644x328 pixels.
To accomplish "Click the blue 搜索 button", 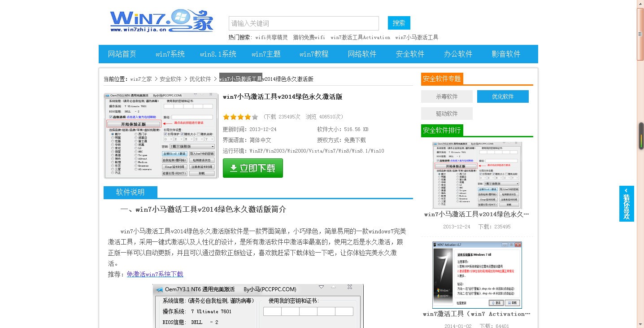I will click(x=399, y=23).
